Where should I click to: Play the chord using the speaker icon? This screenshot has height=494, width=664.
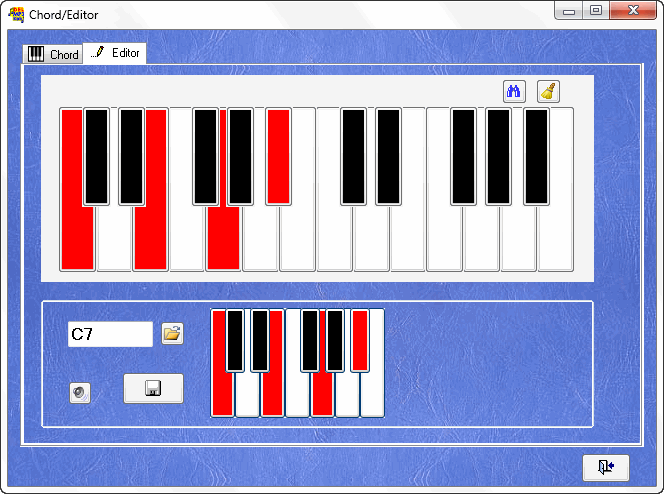click(80, 393)
